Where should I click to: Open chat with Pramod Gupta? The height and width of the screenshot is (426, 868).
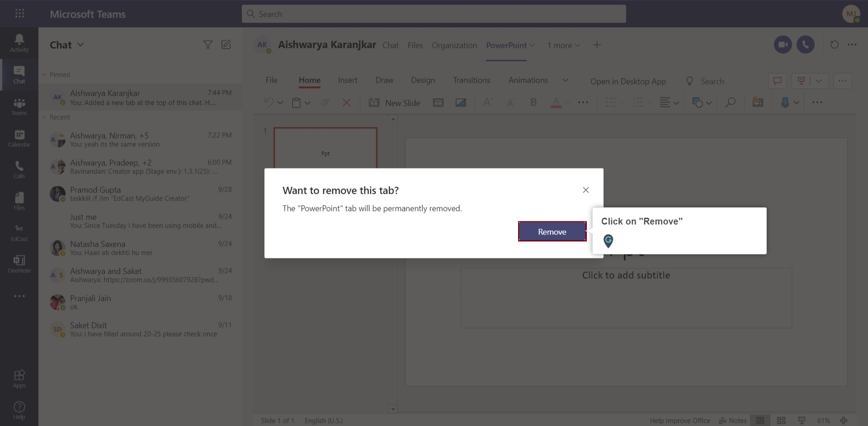[x=140, y=194]
